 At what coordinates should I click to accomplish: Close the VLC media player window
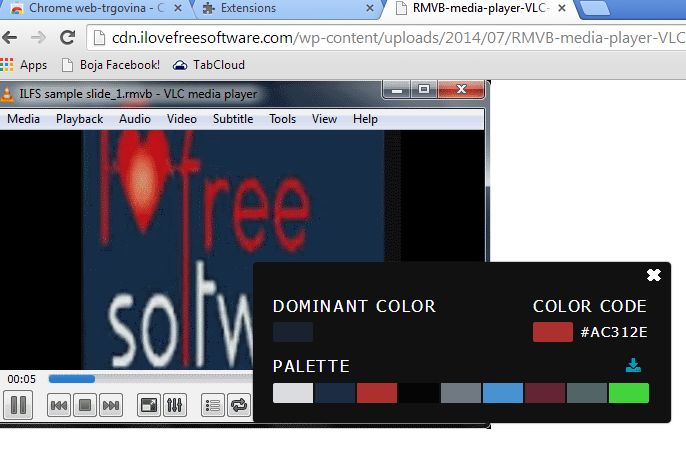tap(461, 90)
